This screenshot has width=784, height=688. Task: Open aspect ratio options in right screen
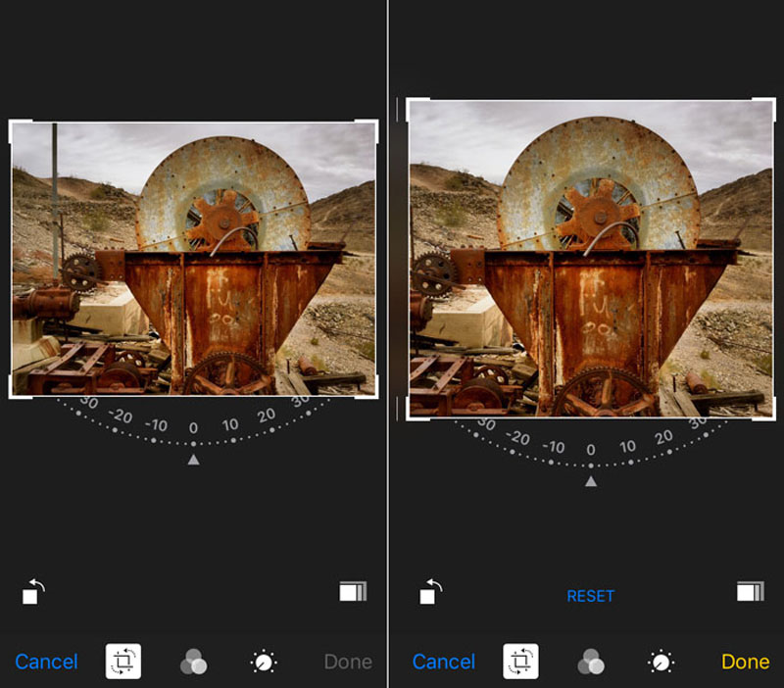coord(751,592)
